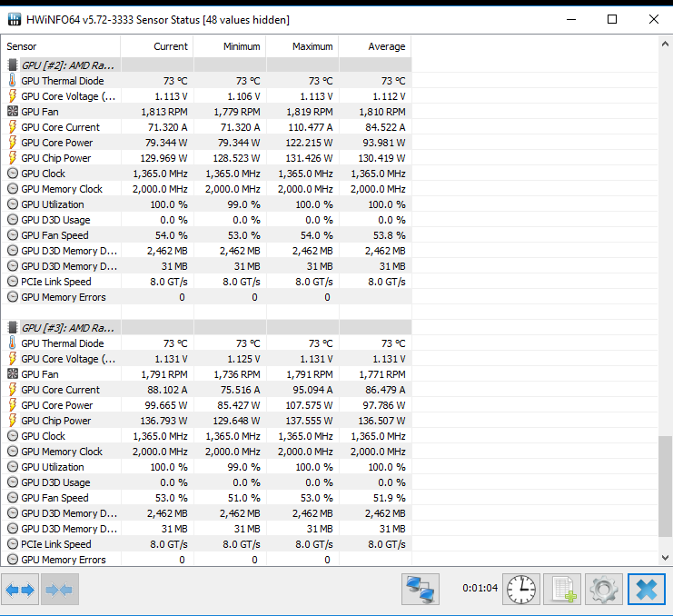Click GPU #3 maximum value 95.094 A
673x616 pixels.
(x=313, y=390)
